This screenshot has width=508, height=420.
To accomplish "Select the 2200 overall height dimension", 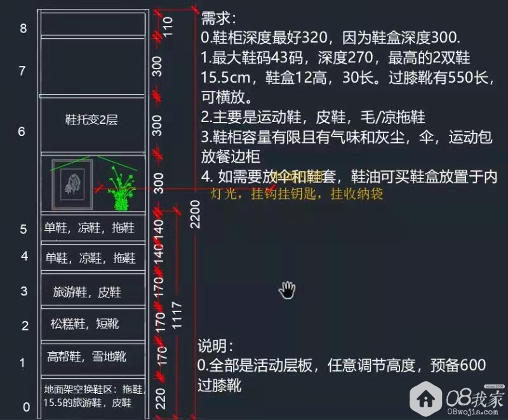I will point(195,214).
